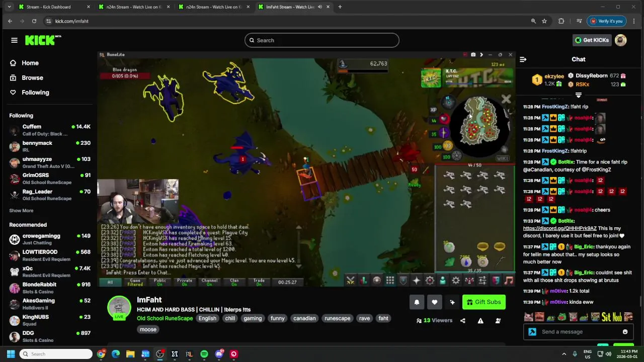Viewport: 644px width, 362px height.
Task: Click the report warning triangle icon
Action: click(480, 321)
